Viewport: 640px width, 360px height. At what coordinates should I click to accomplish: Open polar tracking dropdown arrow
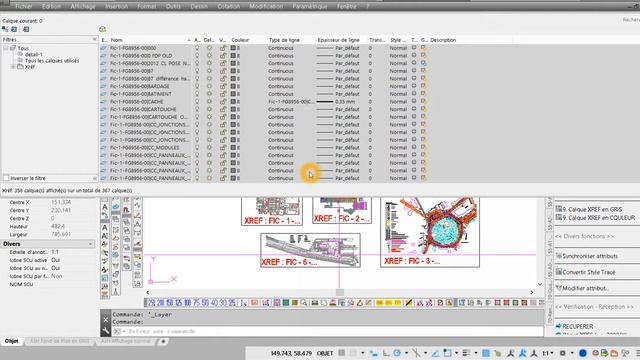(x=407, y=353)
